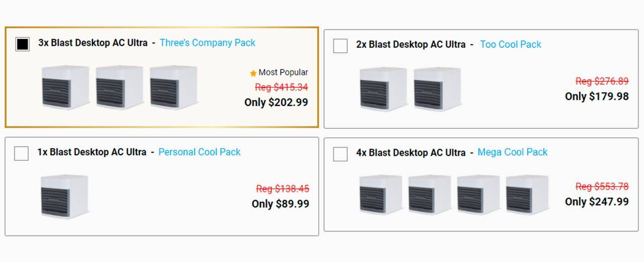Click the fourth cooler image in Mega Cool Pack
The width and height of the screenshot is (644, 262).
pyautogui.click(x=527, y=194)
